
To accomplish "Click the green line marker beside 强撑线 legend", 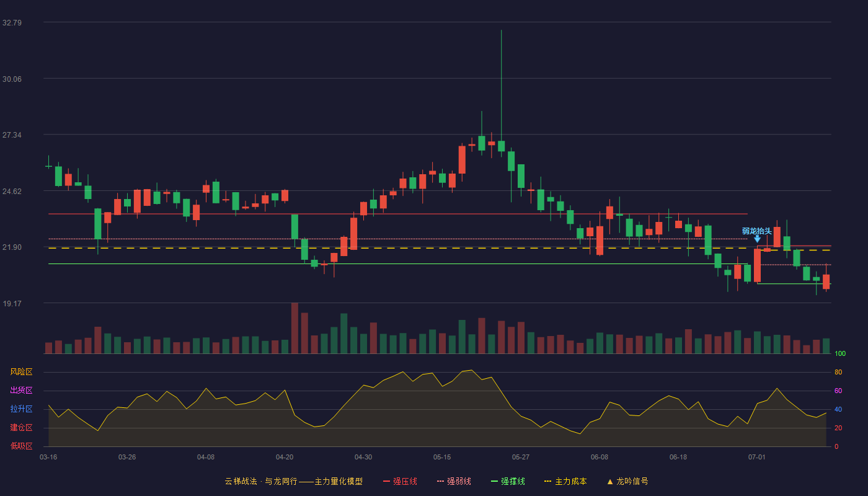I will coord(495,481).
